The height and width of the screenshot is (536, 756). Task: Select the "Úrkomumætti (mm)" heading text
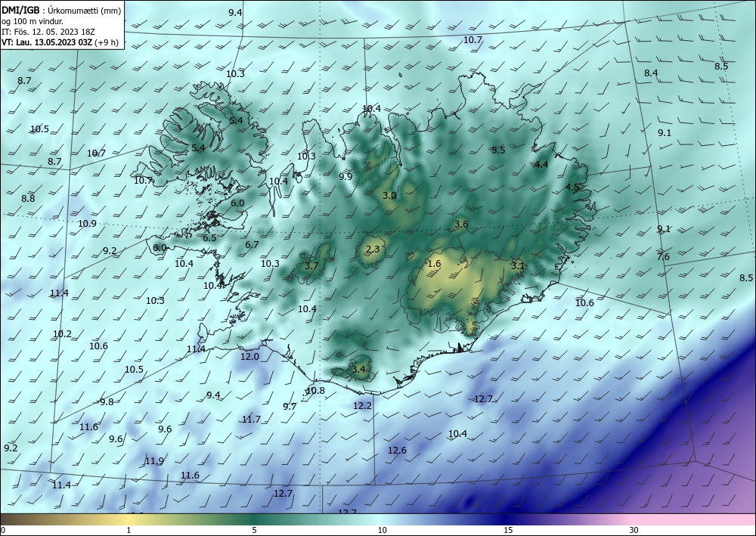84,9
